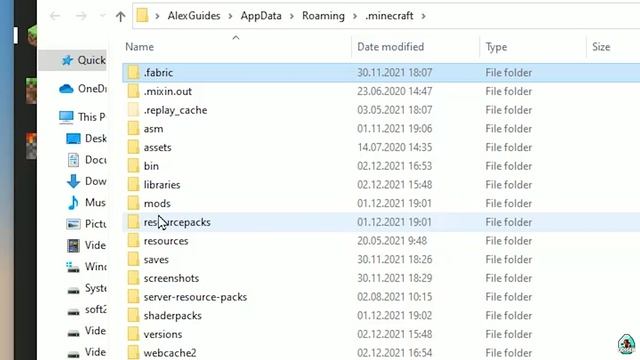The height and width of the screenshot is (360, 640).
Task: Open Downloads in navigation pane
Action: (87, 181)
